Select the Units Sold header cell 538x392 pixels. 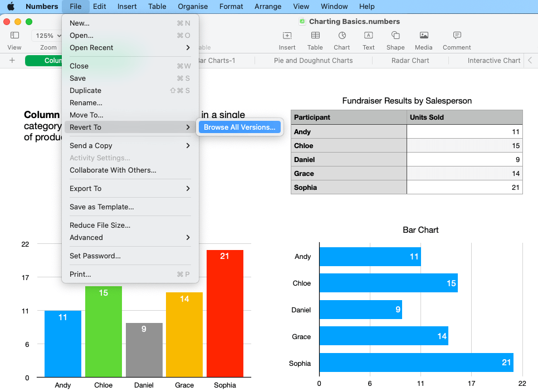point(464,117)
